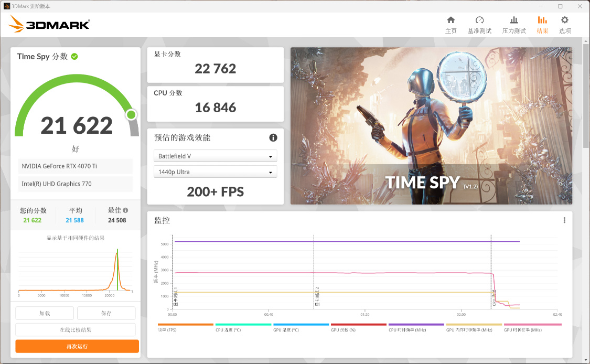Open the Benchmarks (基准测试) tab
The width and height of the screenshot is (590, 364).
pyautogui.click(x=479, y=25)
